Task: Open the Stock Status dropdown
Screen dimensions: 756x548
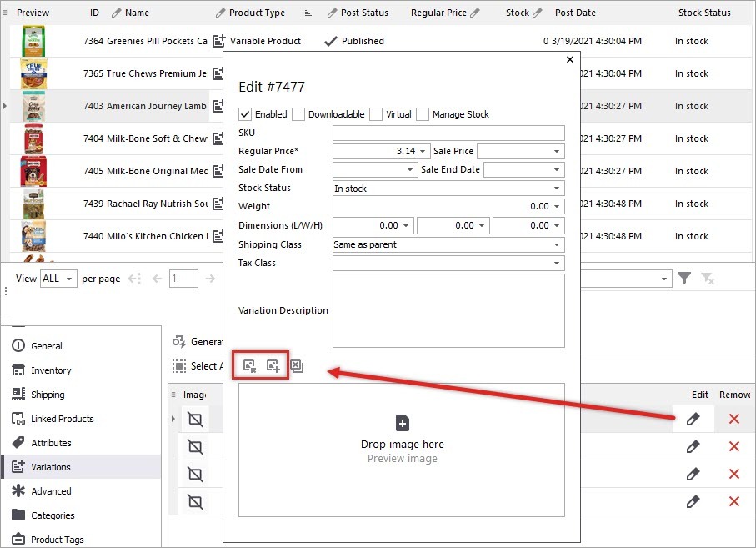Action: tap(557, 189)
